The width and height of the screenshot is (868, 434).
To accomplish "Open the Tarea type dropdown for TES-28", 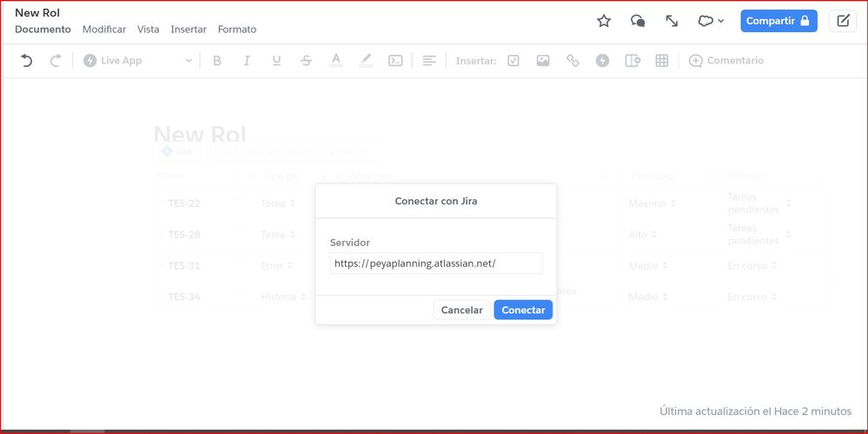I will coord(278,235).
